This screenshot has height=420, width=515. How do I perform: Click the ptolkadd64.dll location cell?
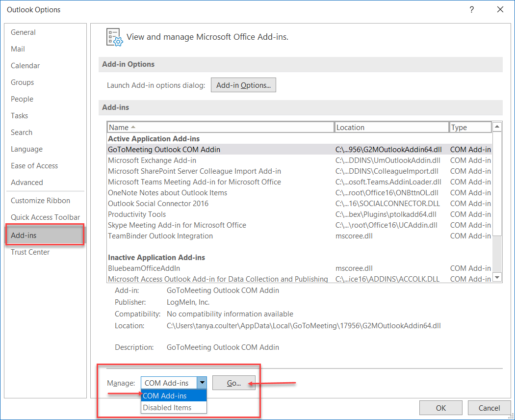[386, 214]
